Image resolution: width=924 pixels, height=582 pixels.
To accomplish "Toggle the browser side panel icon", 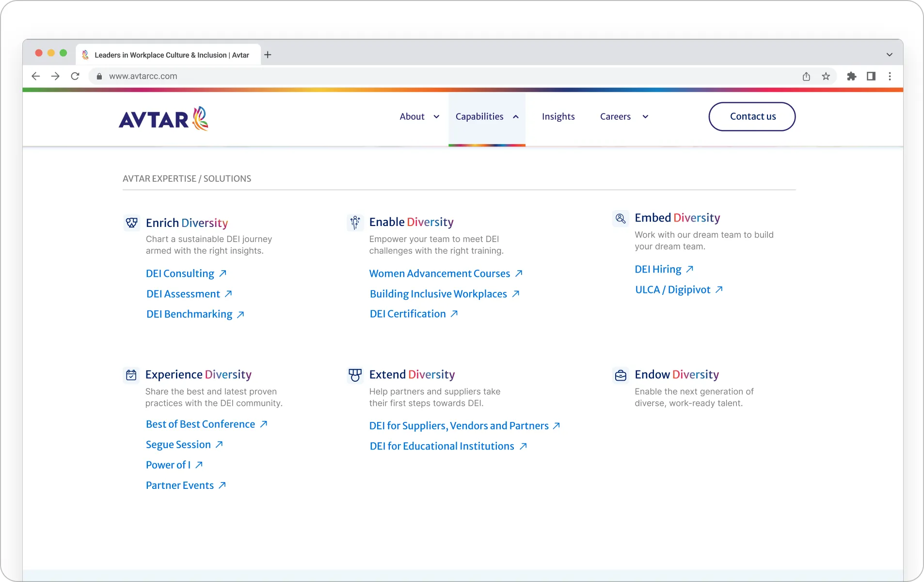I will point(871,76).
